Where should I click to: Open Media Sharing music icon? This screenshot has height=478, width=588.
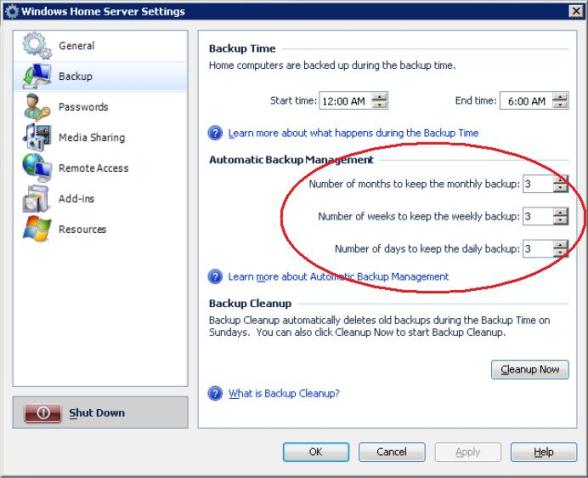tap(37, 137)
